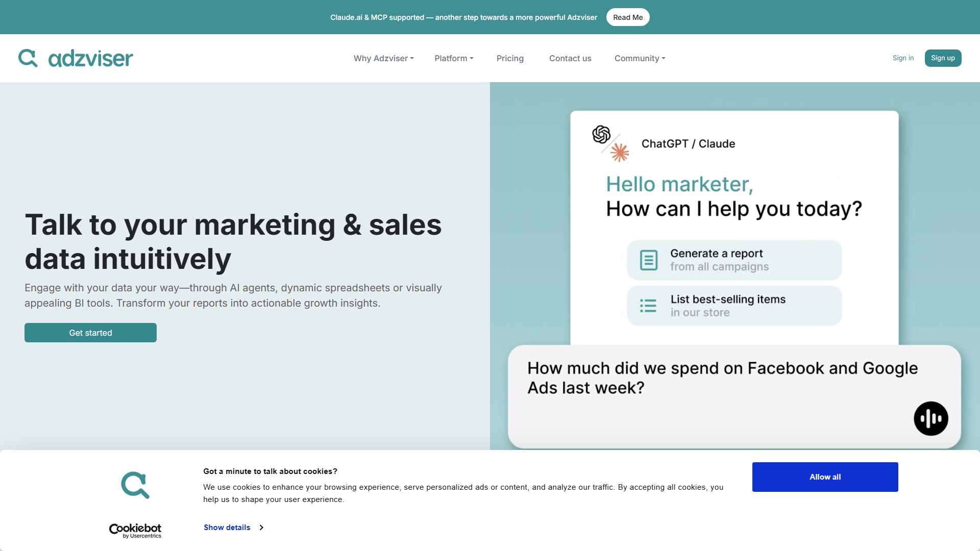Open the Contact us page
Image resolution: width=980 pixels, height=551 pixels.
[x=570, y=58]
